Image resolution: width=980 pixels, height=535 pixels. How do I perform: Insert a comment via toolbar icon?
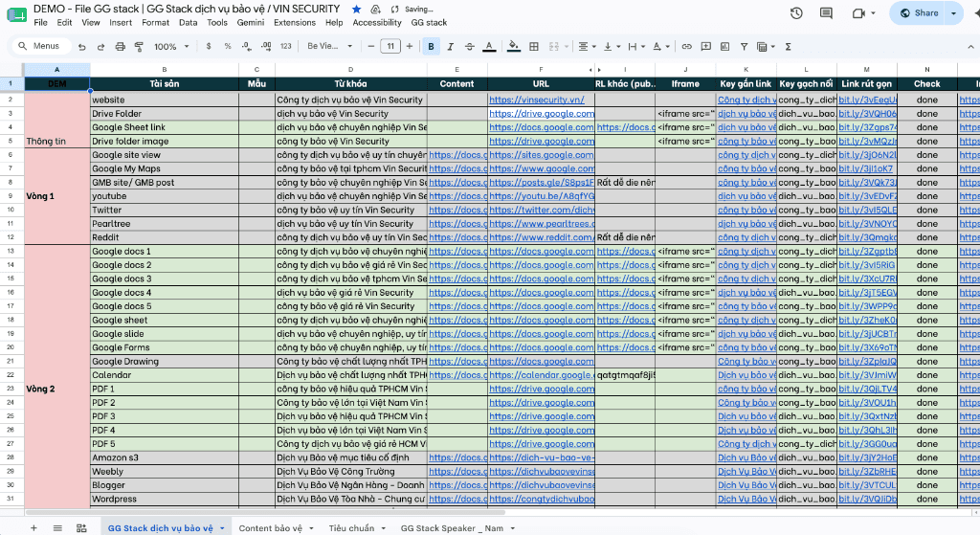[x=705, y=46]
